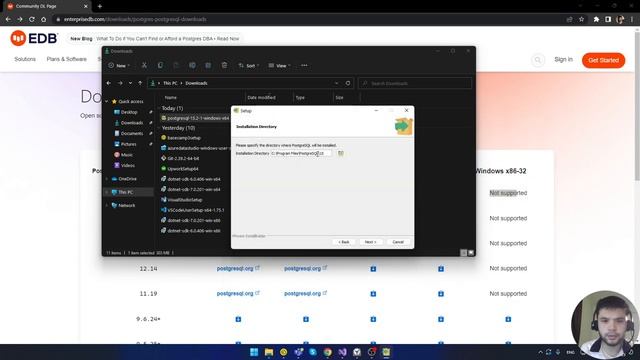Open the New menu in File Explorer
Image resolution: width=640 pixels, height=360 pixels.
(x=119, y=65)
